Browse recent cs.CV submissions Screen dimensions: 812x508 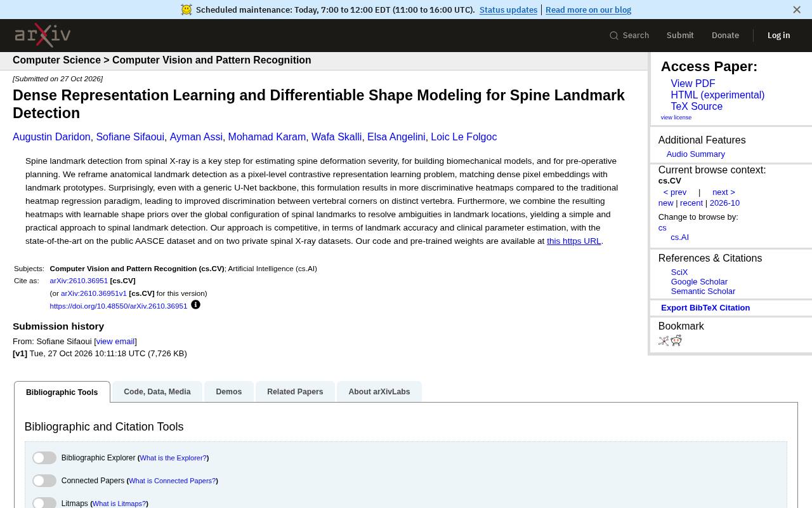coord(691,203)
